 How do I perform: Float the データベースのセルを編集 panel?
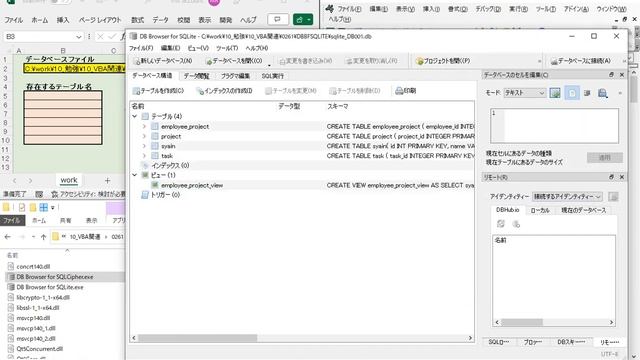611,75
